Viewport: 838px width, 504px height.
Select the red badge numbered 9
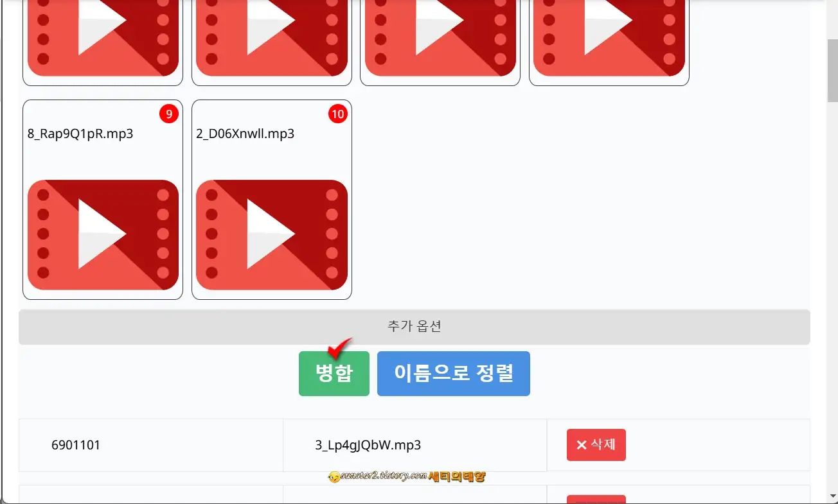point(168,114)
